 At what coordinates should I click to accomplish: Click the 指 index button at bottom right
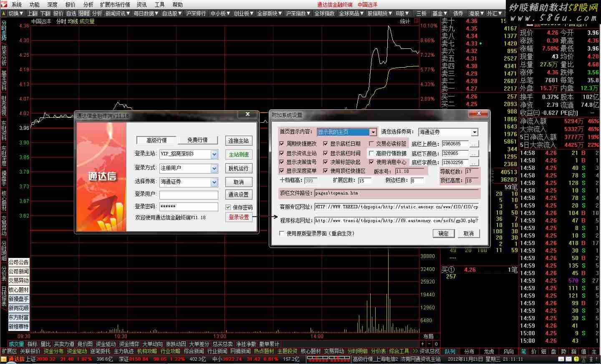(x=573, y=351)
